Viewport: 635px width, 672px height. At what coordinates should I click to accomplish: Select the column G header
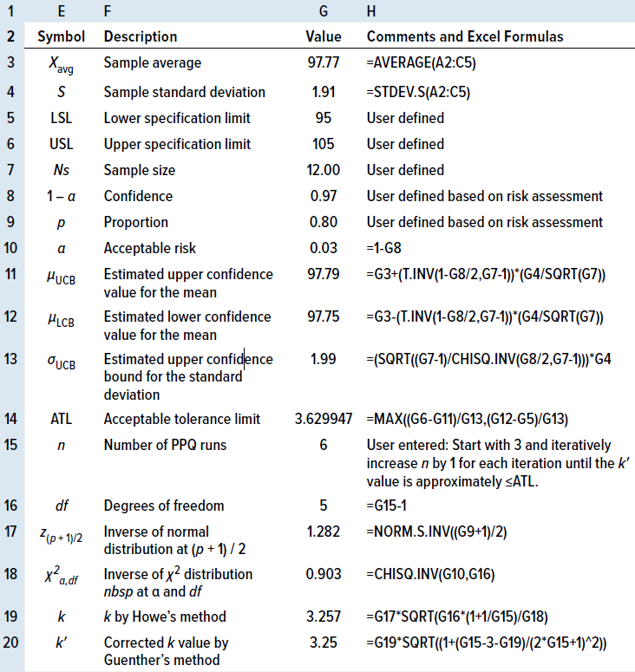click(x=324, y=13)
